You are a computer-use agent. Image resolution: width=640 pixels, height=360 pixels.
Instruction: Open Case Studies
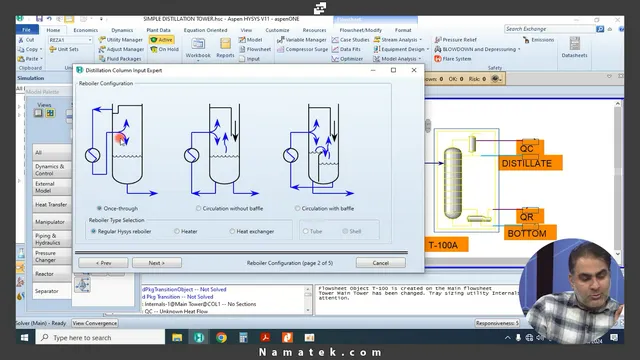pos(351,40)
